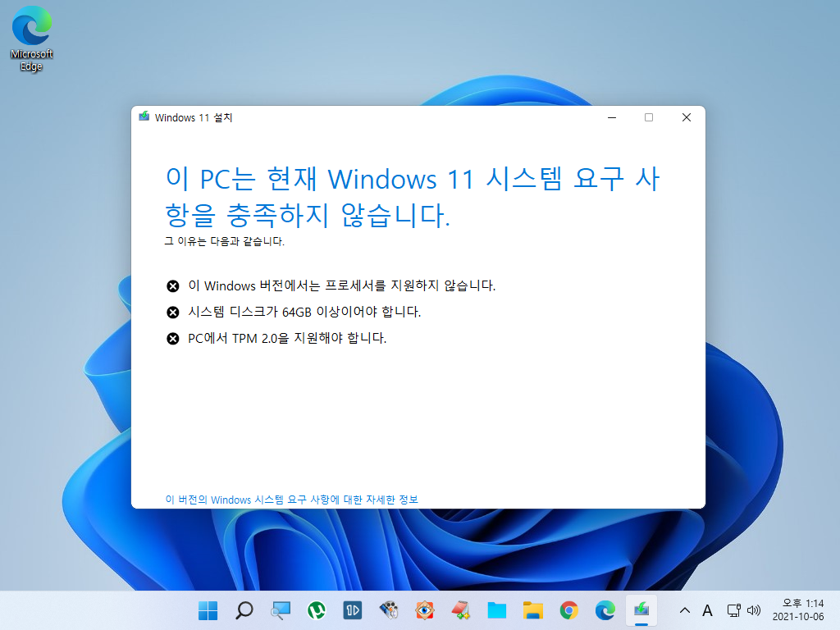
Task: Open the film reel media taskbar app
Action: [x=389, y=610]
